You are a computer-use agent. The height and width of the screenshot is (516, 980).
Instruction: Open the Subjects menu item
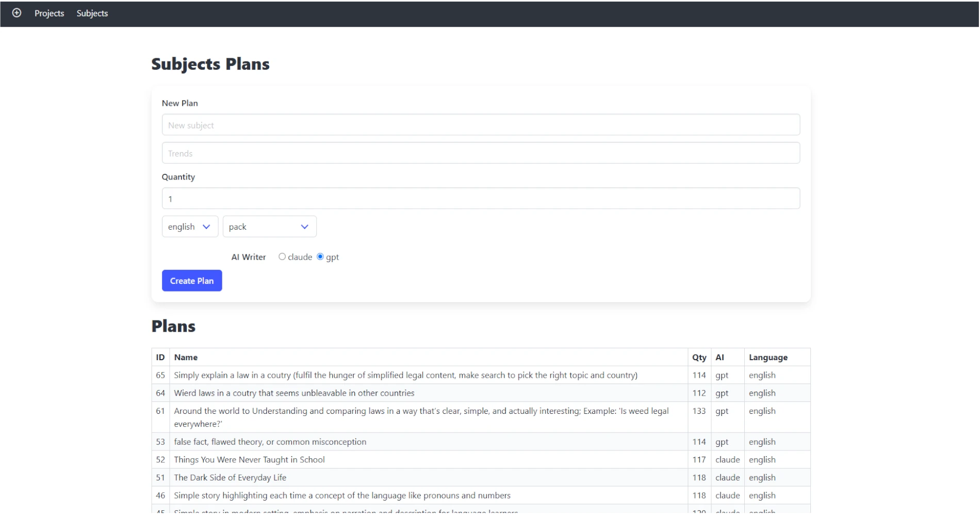[x=92, y=13]
